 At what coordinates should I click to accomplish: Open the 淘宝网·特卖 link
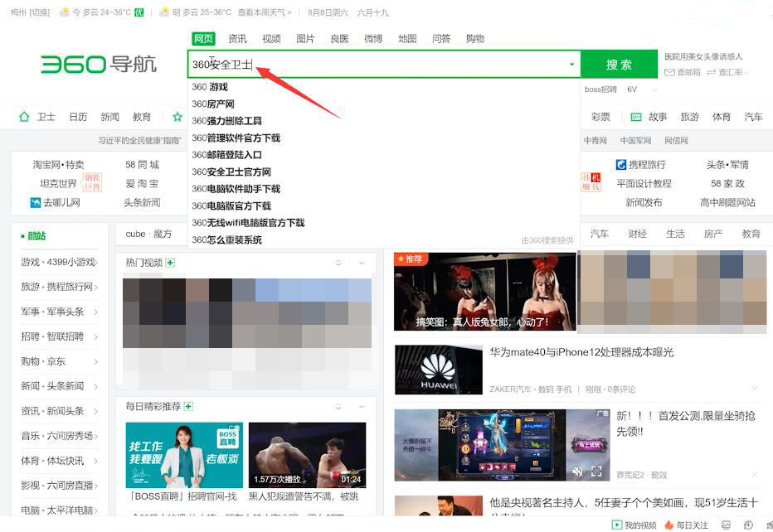58,165
